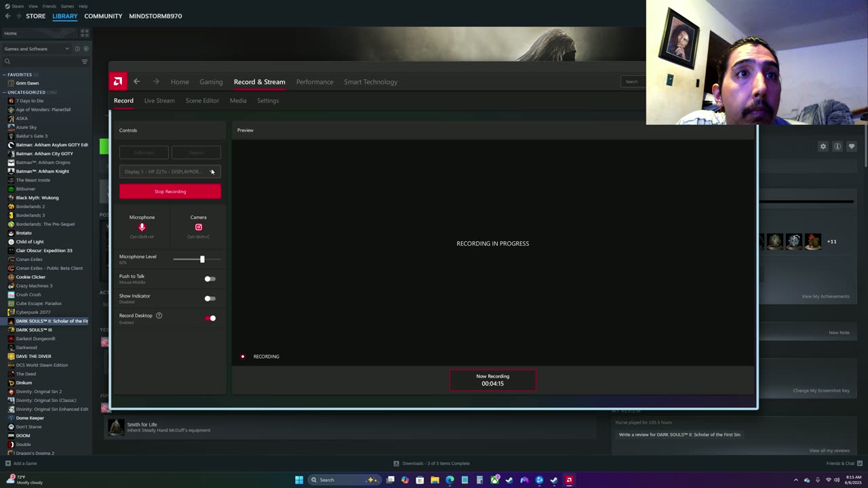Screen dimensions: 868x488
Task: Go to Steam COMMUNITY
Action: 103,16
